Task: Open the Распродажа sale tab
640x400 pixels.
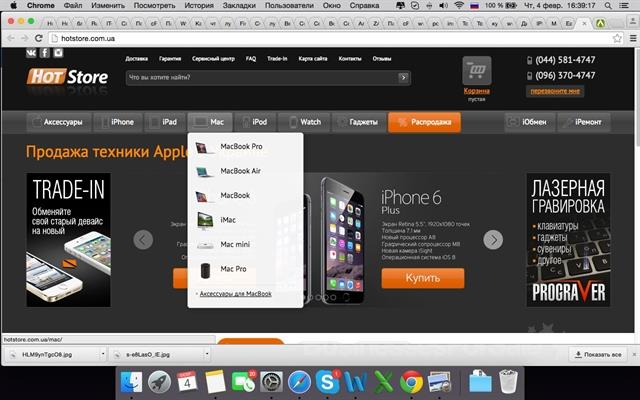Action: pyautogui.click(x=424, y=122)
